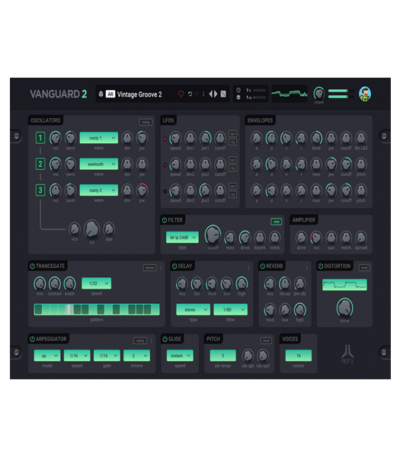Click the Distortion waveform display

[345, 285]
